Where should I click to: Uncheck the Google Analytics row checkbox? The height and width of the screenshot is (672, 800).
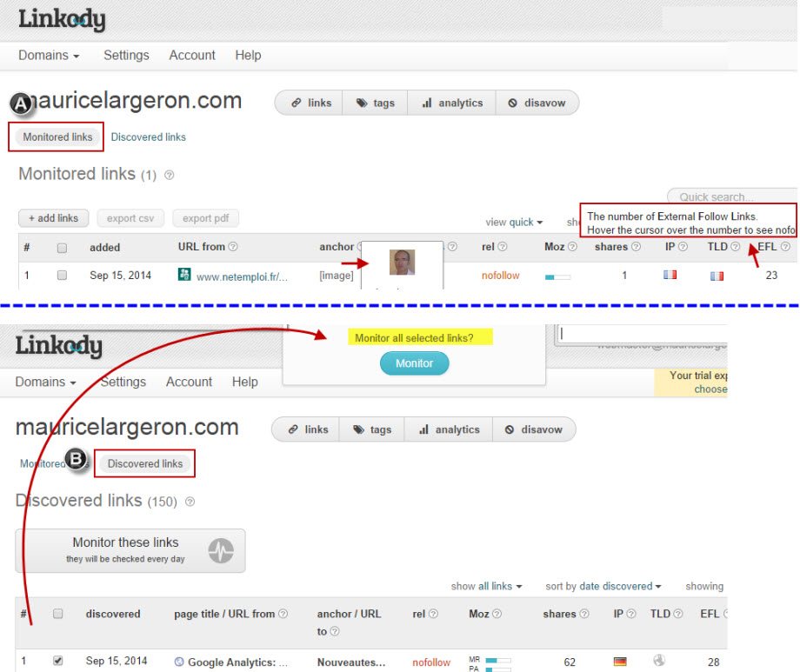coord(58,661)
